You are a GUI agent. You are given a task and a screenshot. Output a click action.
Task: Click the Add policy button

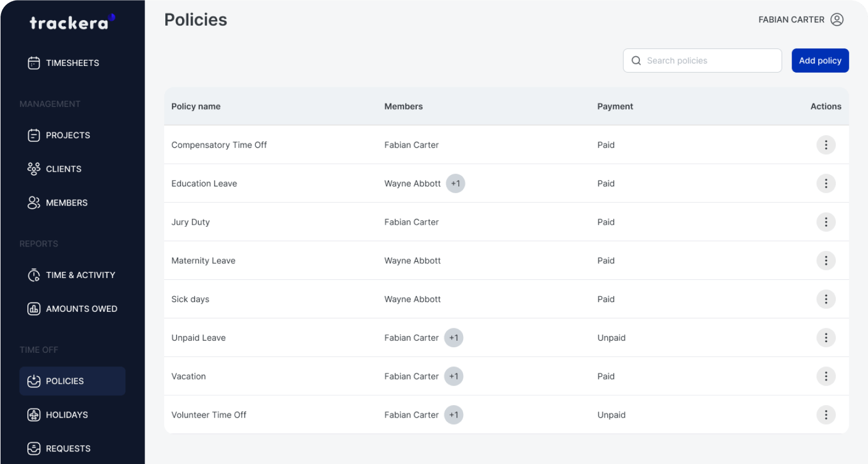(x=819, y=61)
